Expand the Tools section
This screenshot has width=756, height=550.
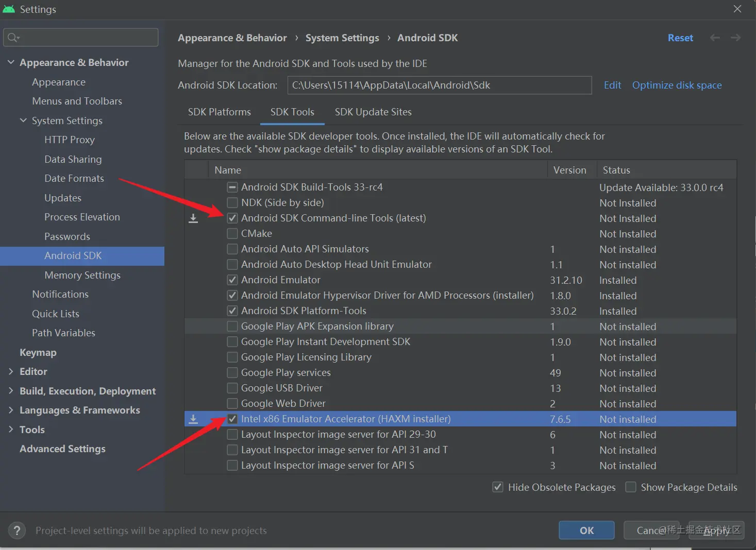[11, 429]
